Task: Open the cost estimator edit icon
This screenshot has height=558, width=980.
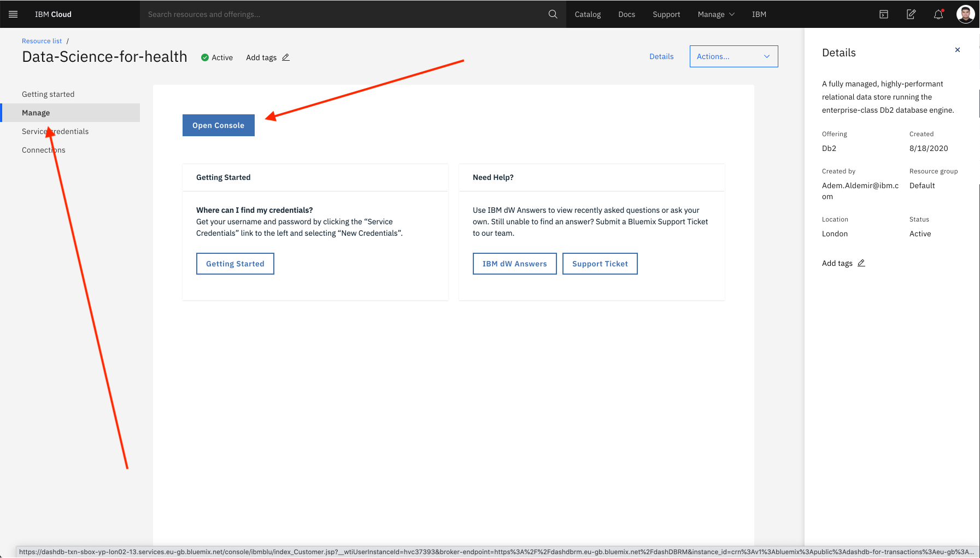Action: click(911, 14)
